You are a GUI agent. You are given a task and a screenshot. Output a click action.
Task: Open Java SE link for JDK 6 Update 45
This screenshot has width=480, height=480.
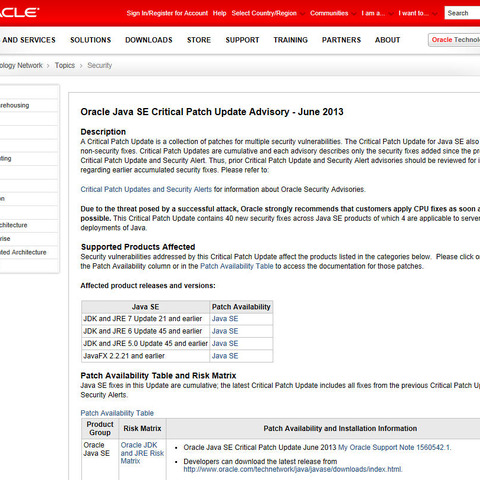coord(225,331)
